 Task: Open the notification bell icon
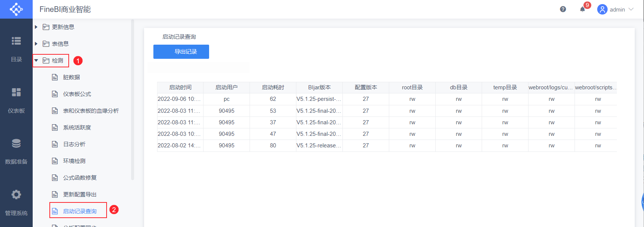582,9
